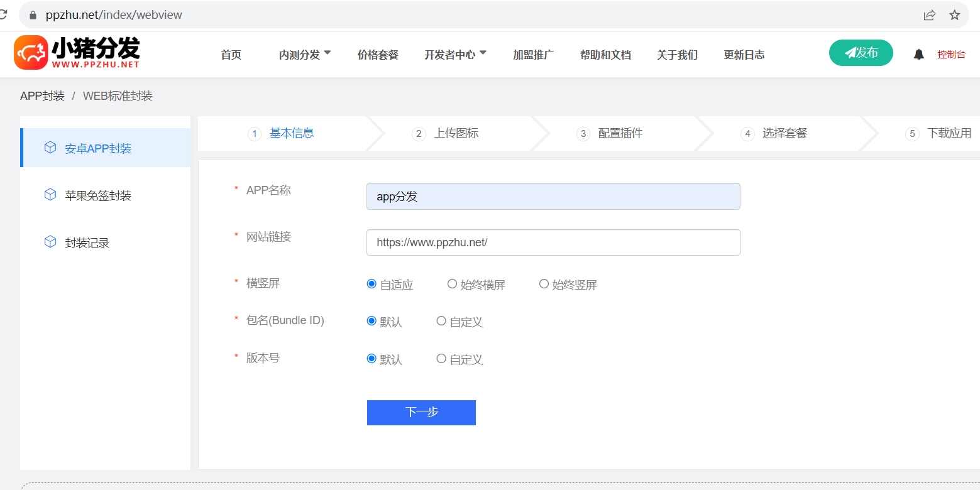Click the 发布 publish button icon
Screen dimensions: 980x490
(851, 53)
